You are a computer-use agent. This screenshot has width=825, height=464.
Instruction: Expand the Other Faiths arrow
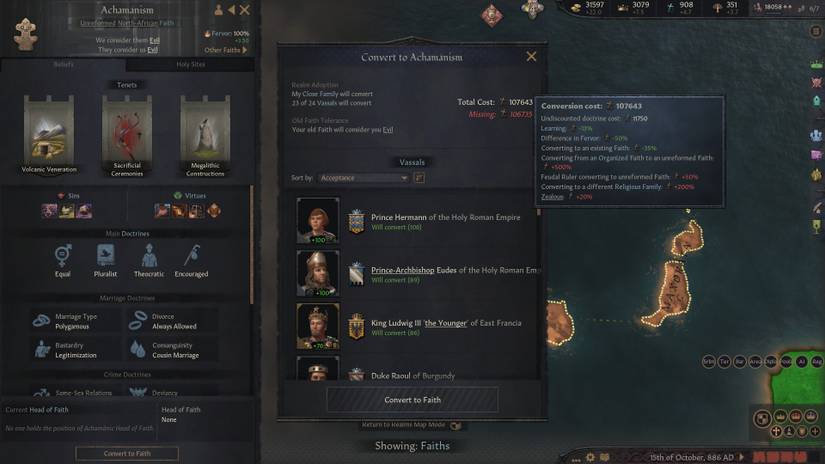[244, 50]
